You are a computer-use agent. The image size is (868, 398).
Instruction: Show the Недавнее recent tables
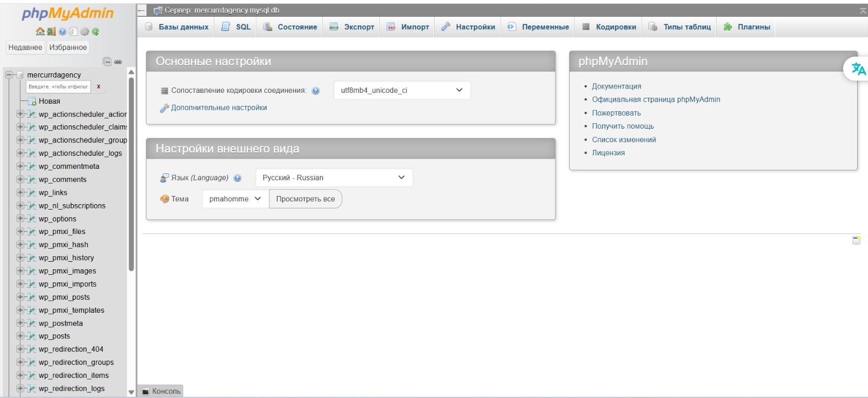25,47
